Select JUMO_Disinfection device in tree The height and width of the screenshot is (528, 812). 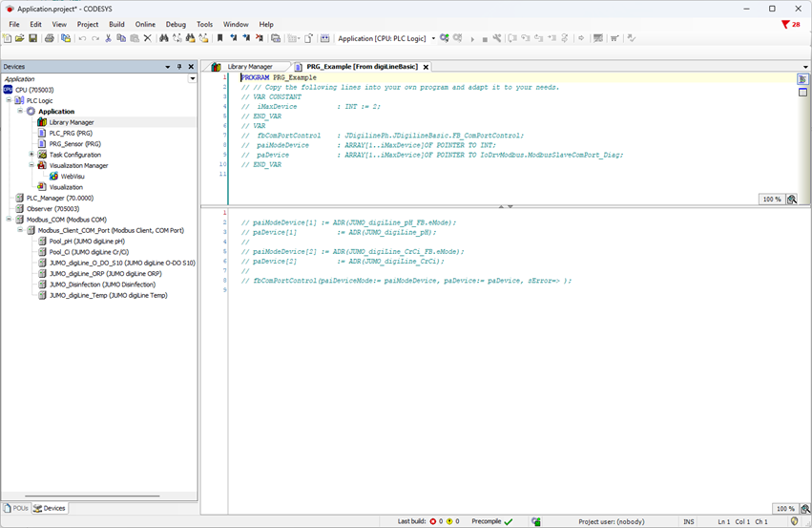coord(102,285)
